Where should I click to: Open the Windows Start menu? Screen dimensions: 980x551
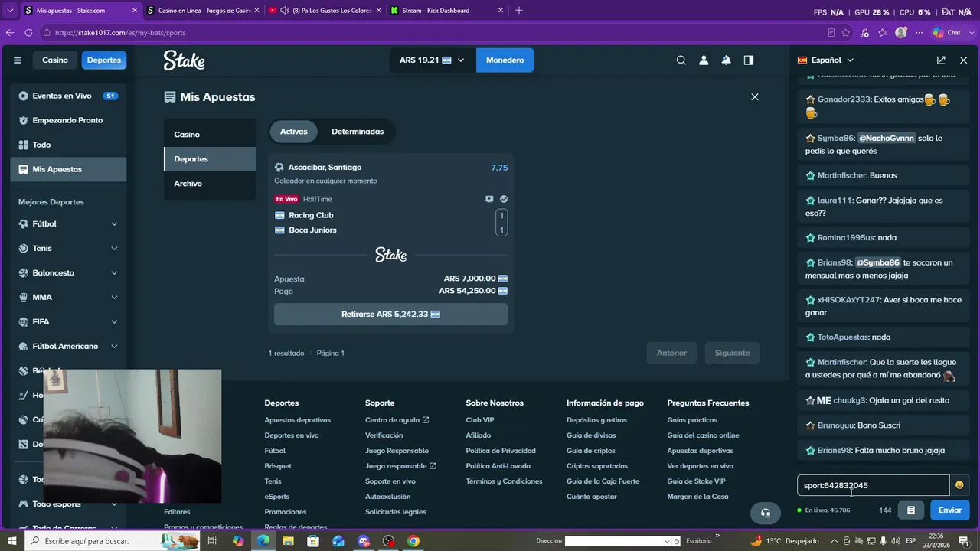click(11, 541)
